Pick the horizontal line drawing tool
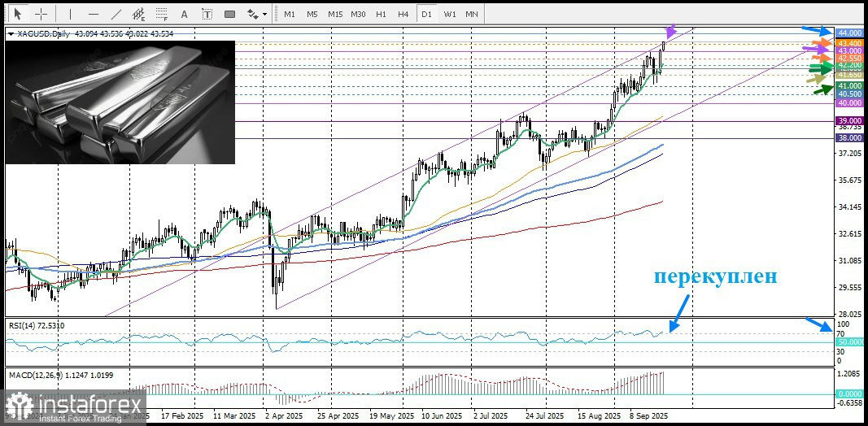The image size is (868, 426). [x=94, y=14]
